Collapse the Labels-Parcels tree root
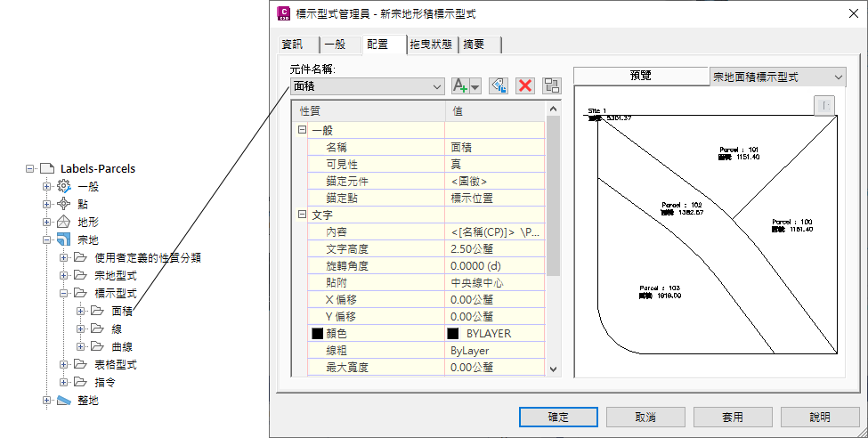868x438 pixels. click(x=30, y=169)
